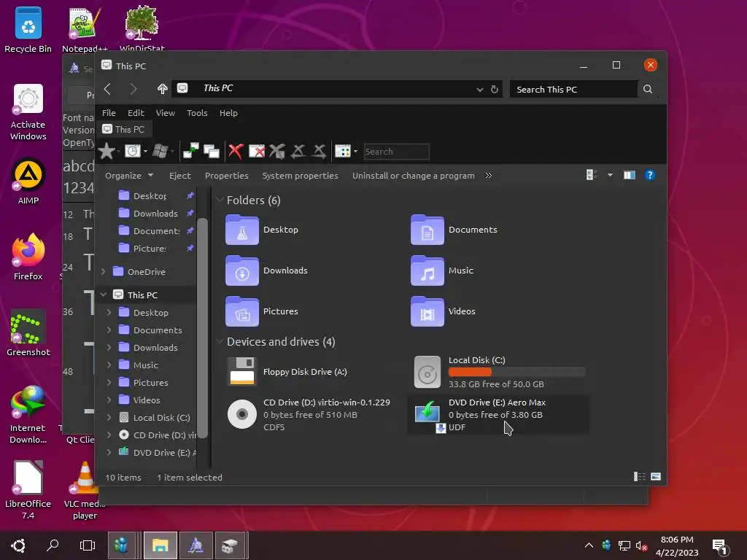Switch to large icons view in status bar
Image resolution: width=747 pixels, height=560 pixels.
(656, 477)
